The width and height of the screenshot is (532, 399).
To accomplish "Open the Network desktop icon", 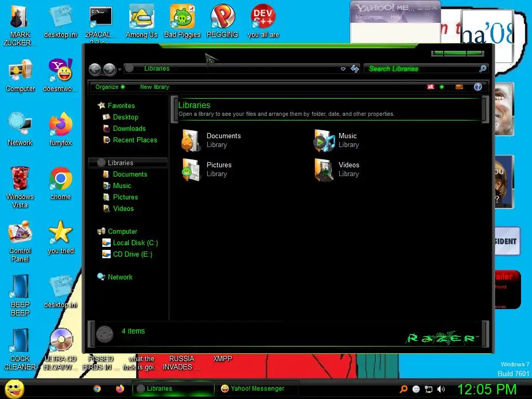I will [x=20, y=129].
